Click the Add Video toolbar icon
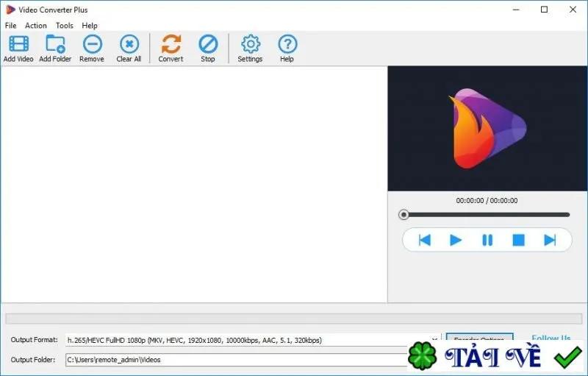The image size is (588, 376). tap(19, 44)
